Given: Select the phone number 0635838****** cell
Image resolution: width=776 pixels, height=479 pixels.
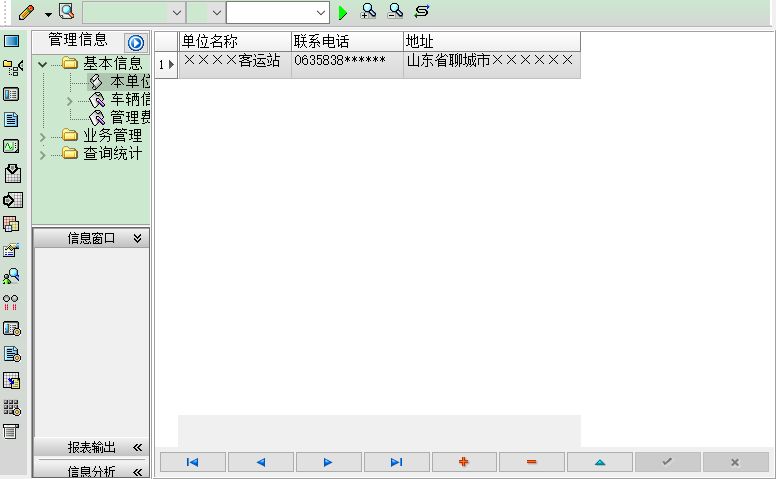Looking at the screenshot, I should tap(347, 64).
